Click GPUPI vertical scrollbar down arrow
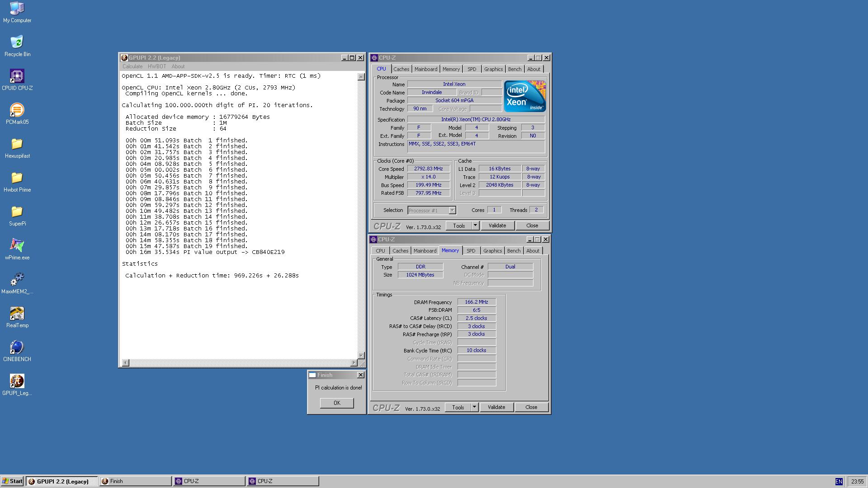868x488 pixels. tap(361, 356)
